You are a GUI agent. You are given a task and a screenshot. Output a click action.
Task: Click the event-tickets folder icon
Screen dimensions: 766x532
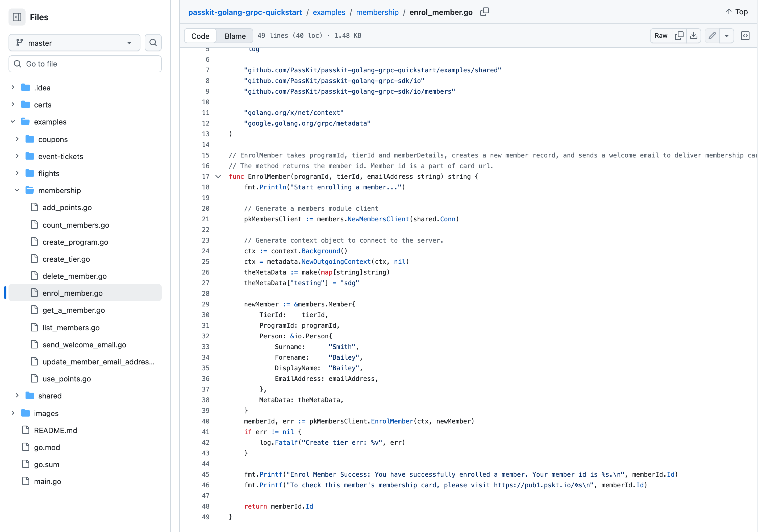(x=30, y=156)
